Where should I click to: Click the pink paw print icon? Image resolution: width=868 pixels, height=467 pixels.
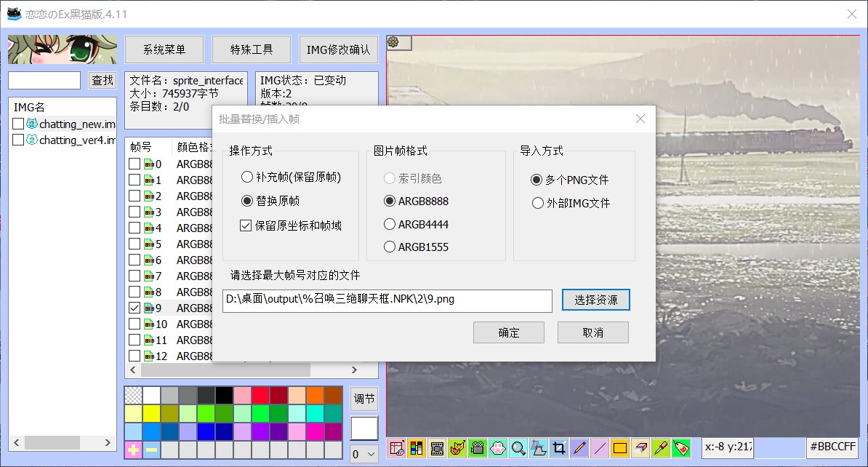497,448
